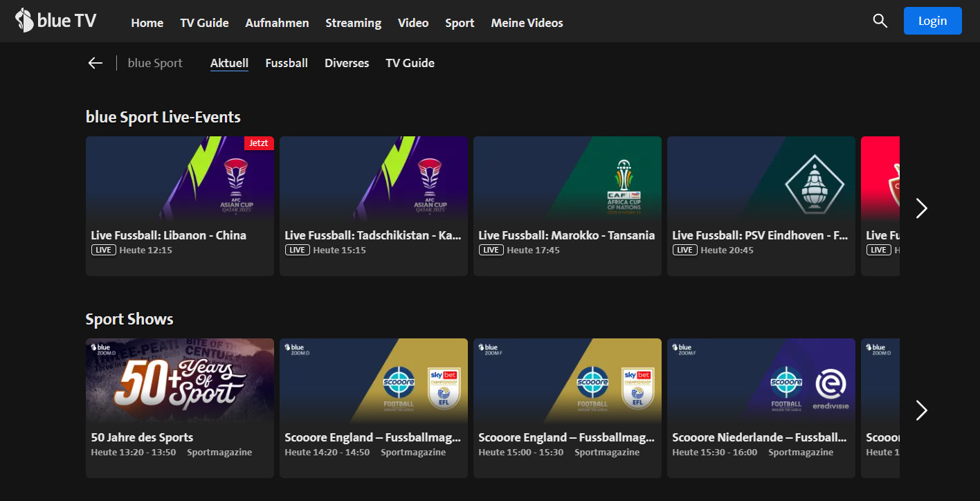
Task: Click the text Heute 14:20 - 14:50
Action: tap(327, 452)
